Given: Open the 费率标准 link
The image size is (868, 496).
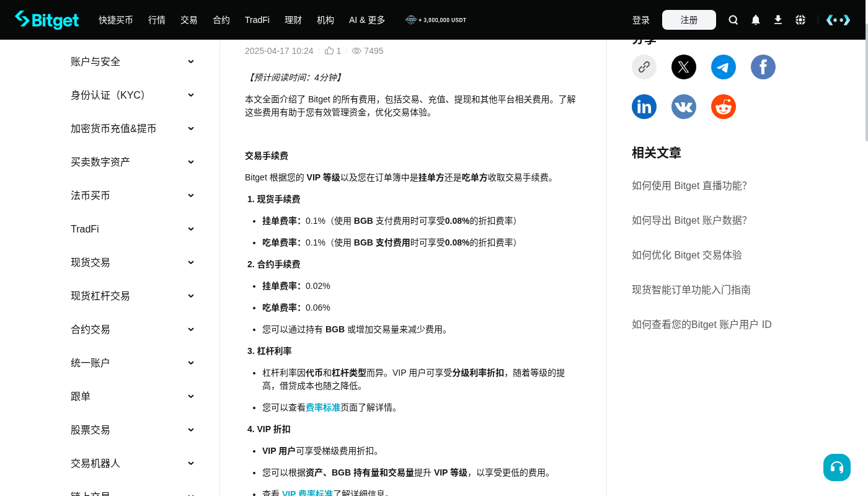Looking at the screenshot, I should pos(323,407).
